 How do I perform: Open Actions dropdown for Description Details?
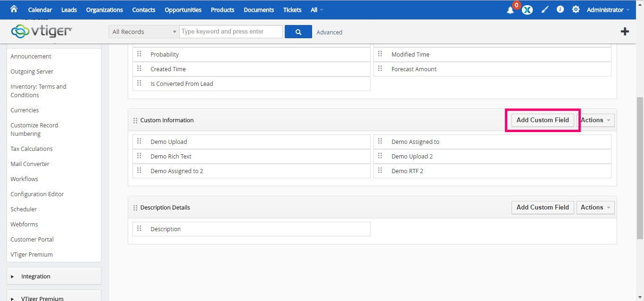point(595,208)
